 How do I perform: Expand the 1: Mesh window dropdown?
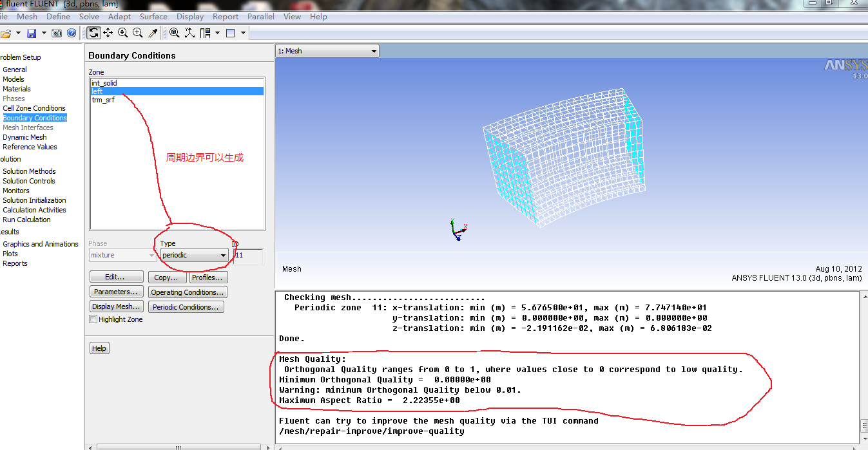[374, 52]
